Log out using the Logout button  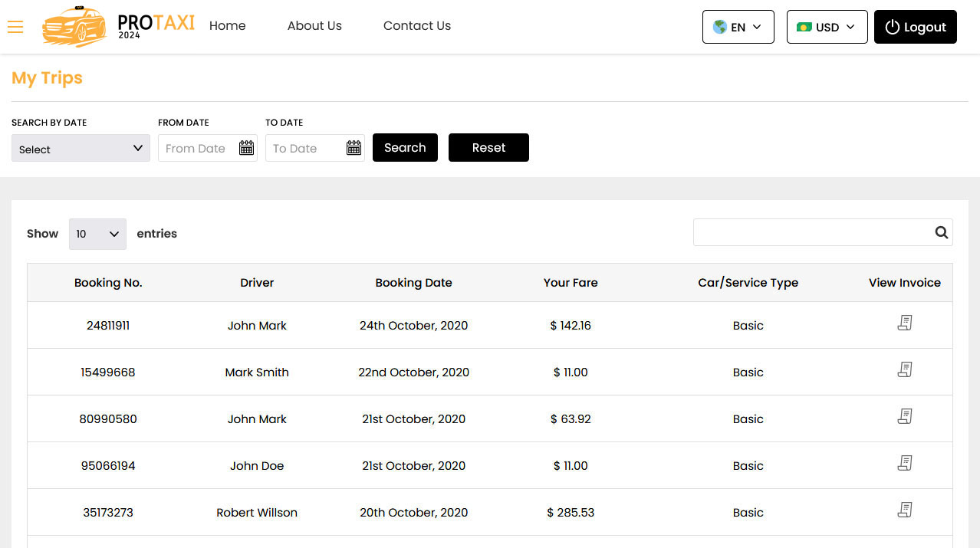pyautogui.click(x=916, y=27)
